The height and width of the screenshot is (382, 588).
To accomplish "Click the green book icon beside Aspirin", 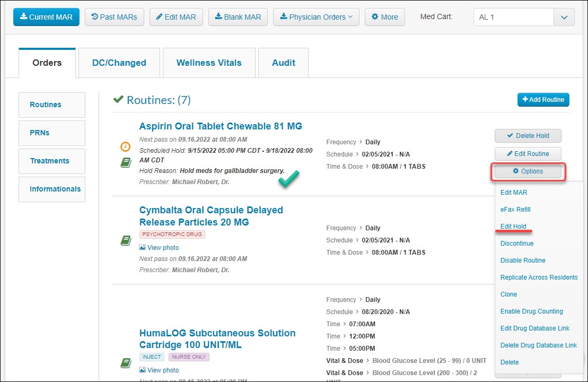I will pyautogui.click(x=126, y=162).
